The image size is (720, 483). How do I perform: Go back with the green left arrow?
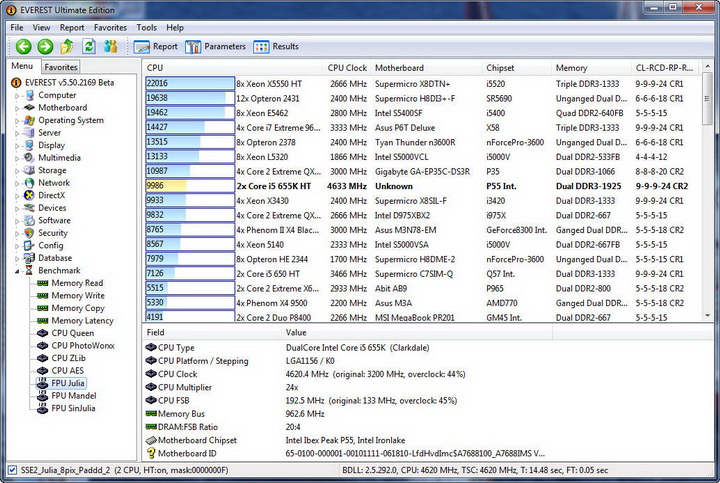click(x=23, y=46)
